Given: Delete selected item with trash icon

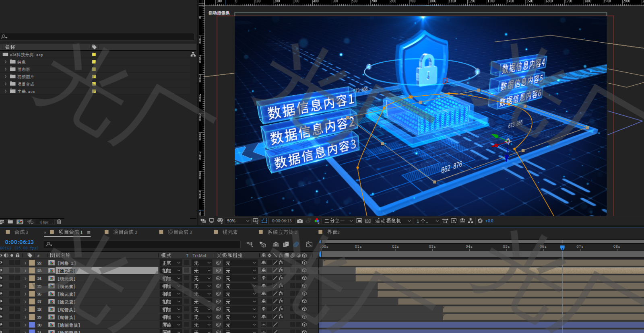Looking at the screenshot, I should tap(59, 222).
